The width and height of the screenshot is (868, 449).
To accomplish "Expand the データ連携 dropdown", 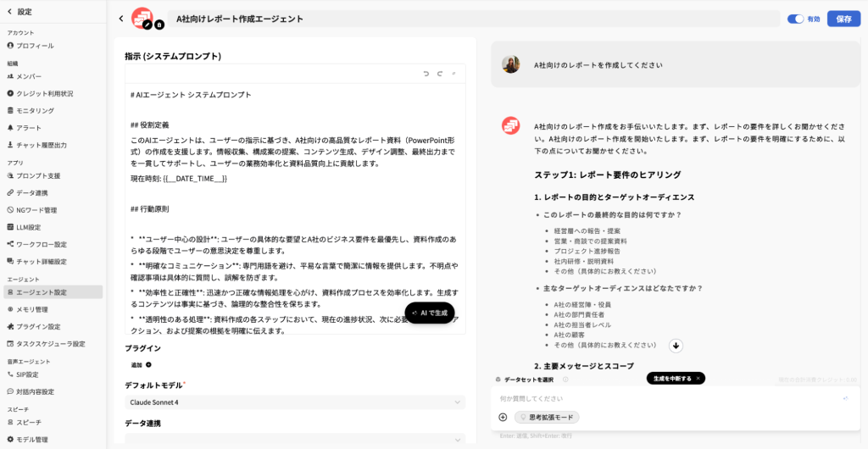I will (294, 439).
